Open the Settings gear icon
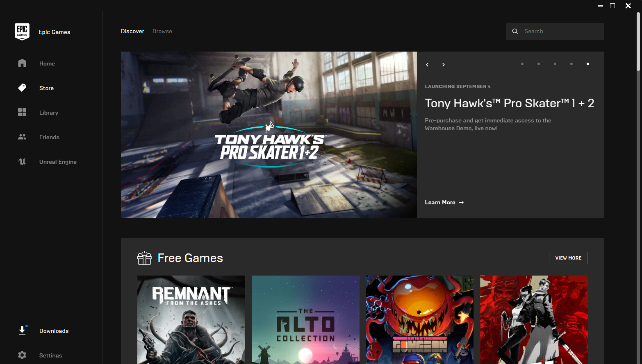642x364 pixels. click(22, 355)
